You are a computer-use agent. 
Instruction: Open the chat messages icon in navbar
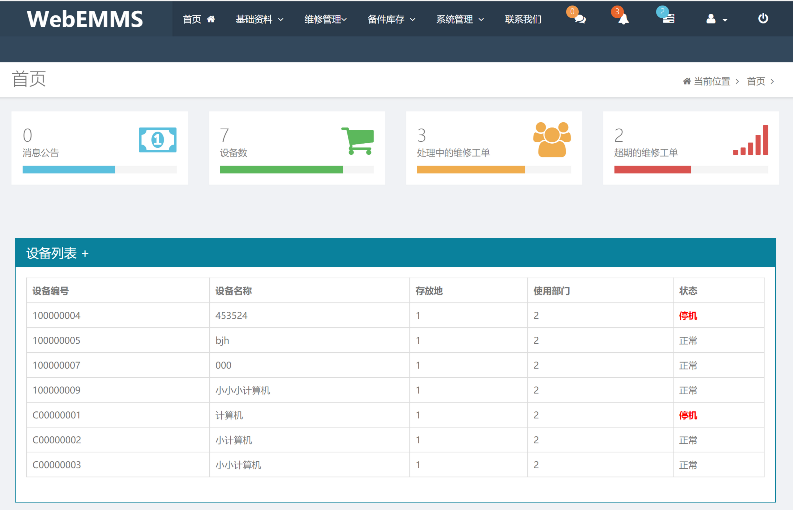[579, 19]
